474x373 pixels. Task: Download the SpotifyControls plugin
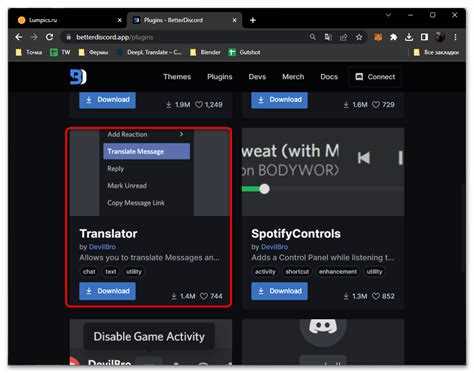(279, 291)
